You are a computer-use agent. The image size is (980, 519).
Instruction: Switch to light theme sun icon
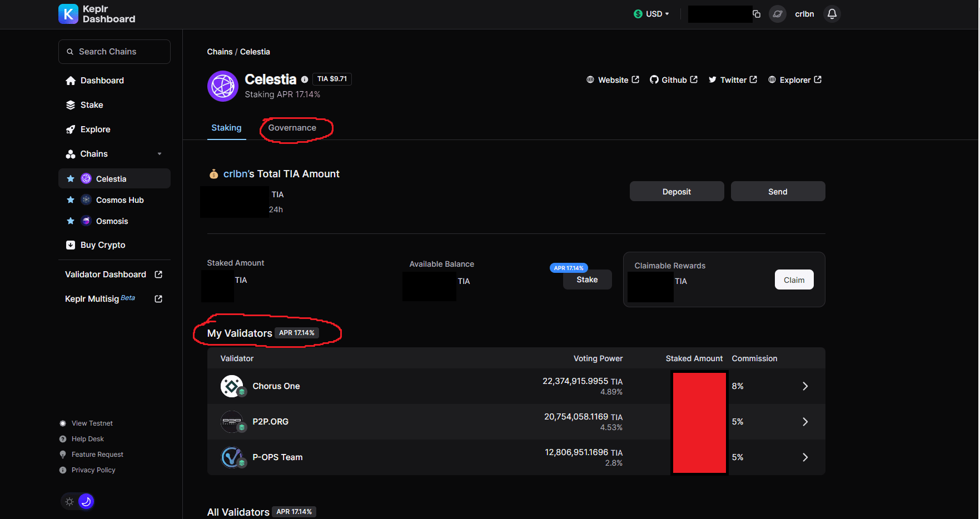(69, 502)
